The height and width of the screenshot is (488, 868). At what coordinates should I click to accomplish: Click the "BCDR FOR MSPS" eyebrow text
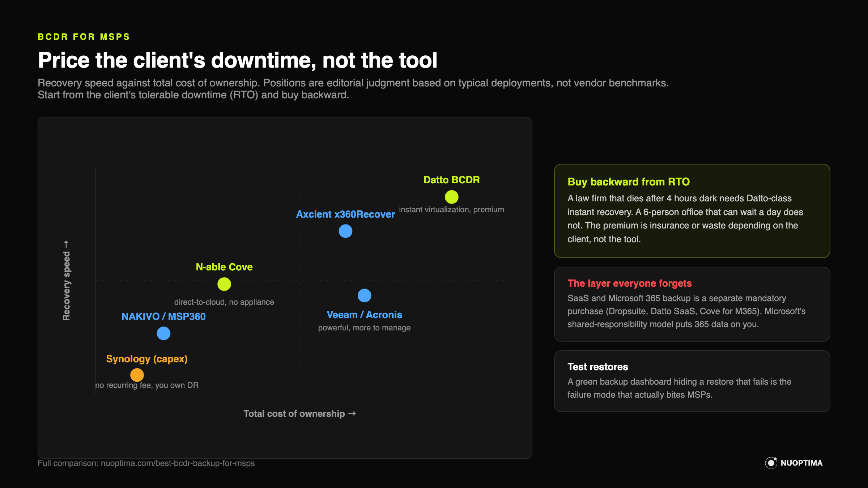point(84,37)
